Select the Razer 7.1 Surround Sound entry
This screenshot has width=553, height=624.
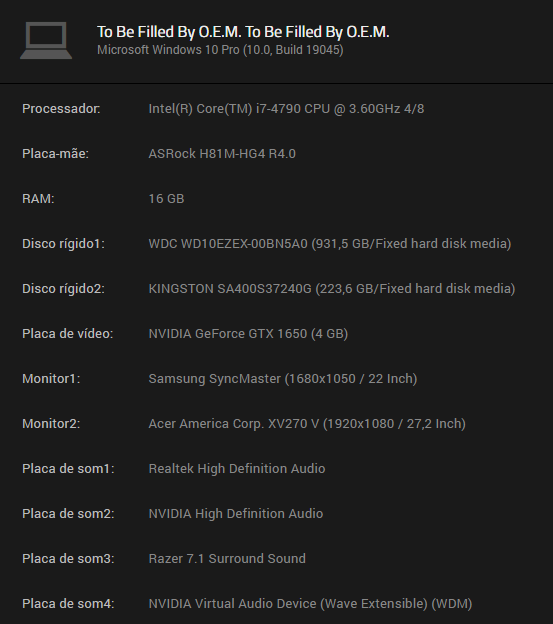[227, 558]
